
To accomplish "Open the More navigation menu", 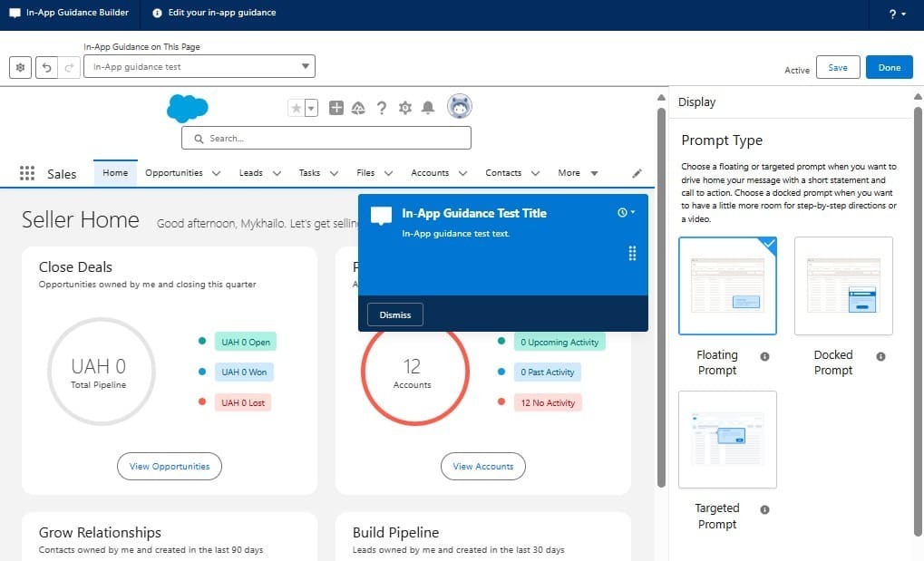I will 579,173.
